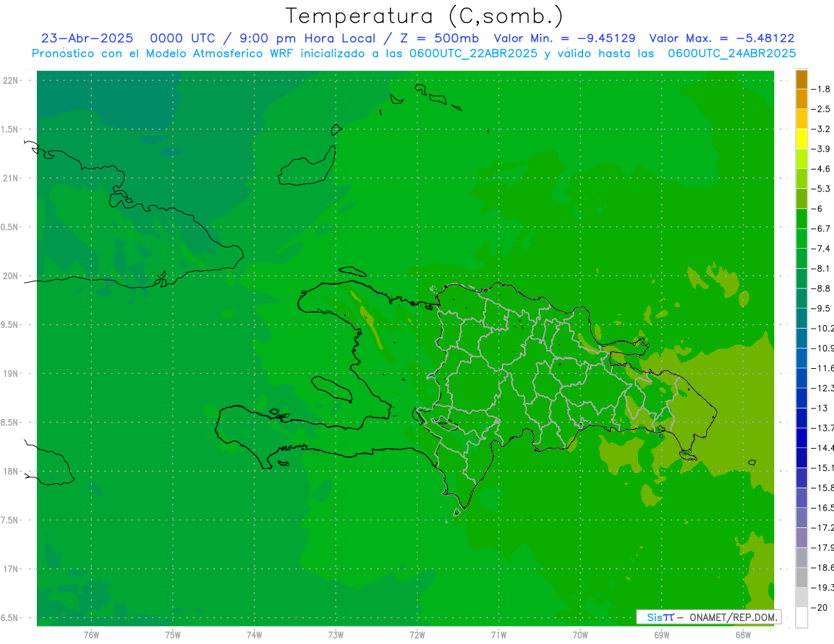Click the colorbar value '-13'

[x=820, y=408]
